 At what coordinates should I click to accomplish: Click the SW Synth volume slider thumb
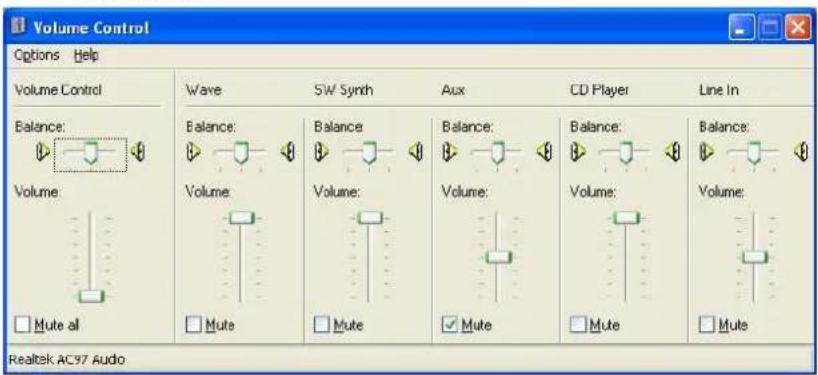point(370,217)
